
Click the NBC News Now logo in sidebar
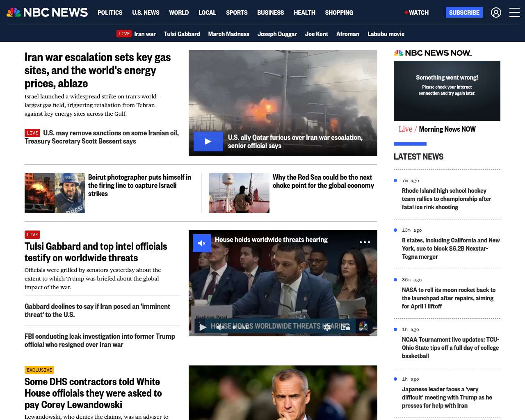432,53
